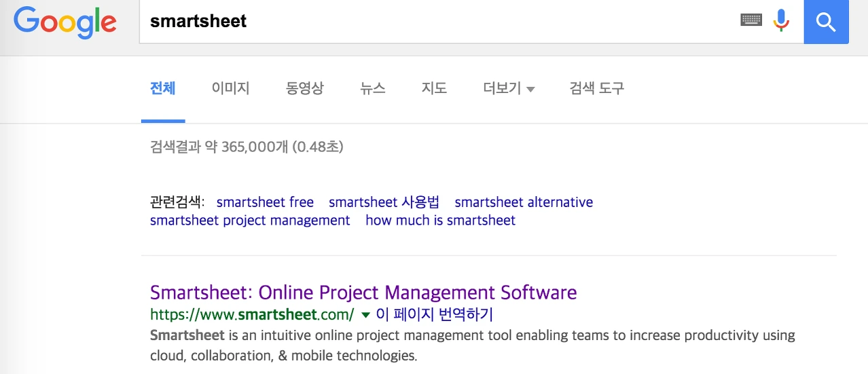Open the 동영상 results tab
This screenshot has width=868, height=374.
(305, 88)
